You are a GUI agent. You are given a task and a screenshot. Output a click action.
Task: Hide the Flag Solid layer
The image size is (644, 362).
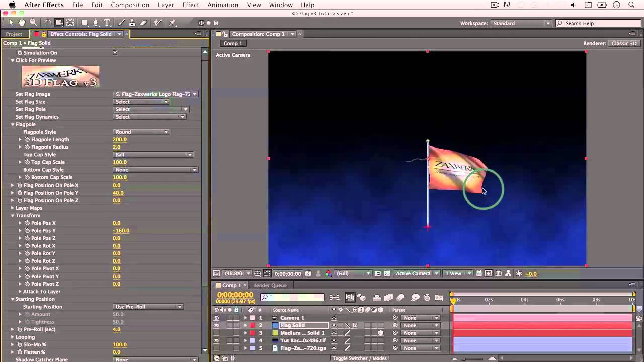click(216, 325)
